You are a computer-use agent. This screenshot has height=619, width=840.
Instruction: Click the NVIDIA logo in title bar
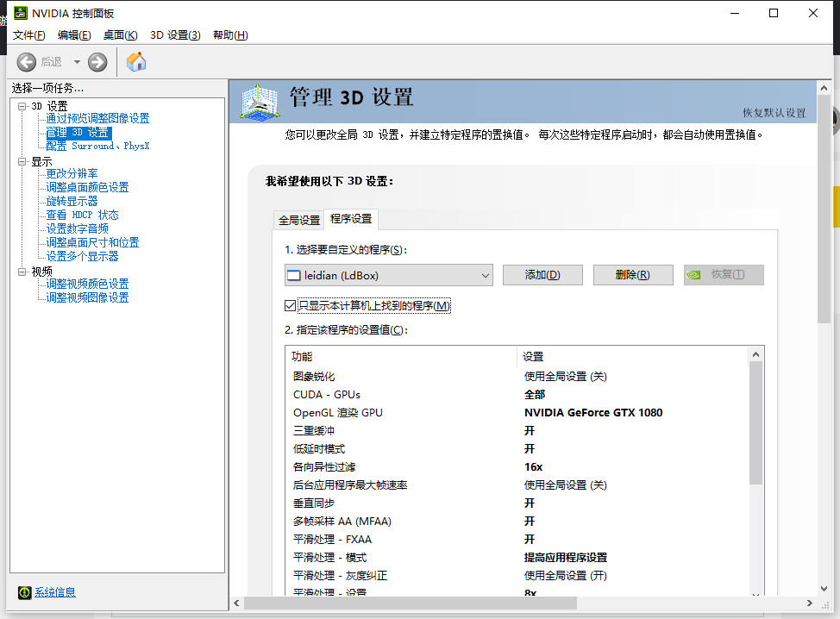coord(19,13)
